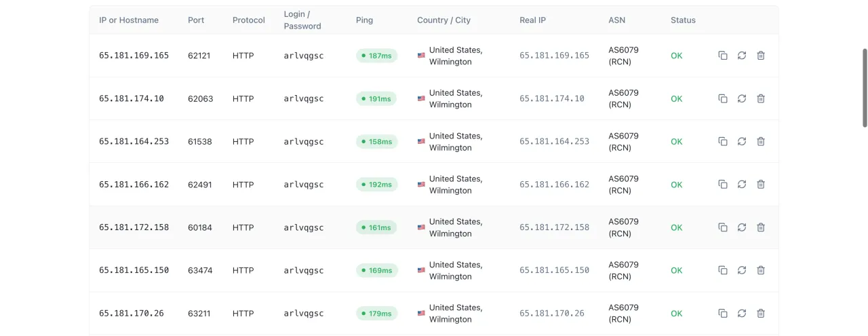The image size is (868, 336).
Task: Click the 187ms ping badge
Action: [377, 56]
